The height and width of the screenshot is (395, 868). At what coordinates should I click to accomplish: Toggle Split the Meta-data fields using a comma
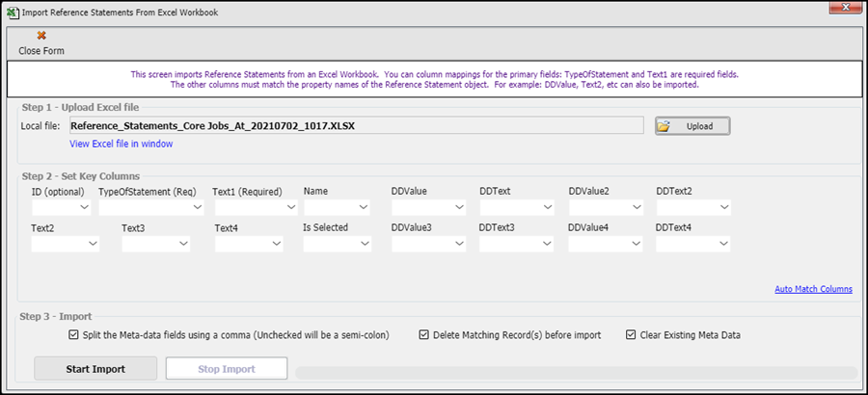[74, 335]
